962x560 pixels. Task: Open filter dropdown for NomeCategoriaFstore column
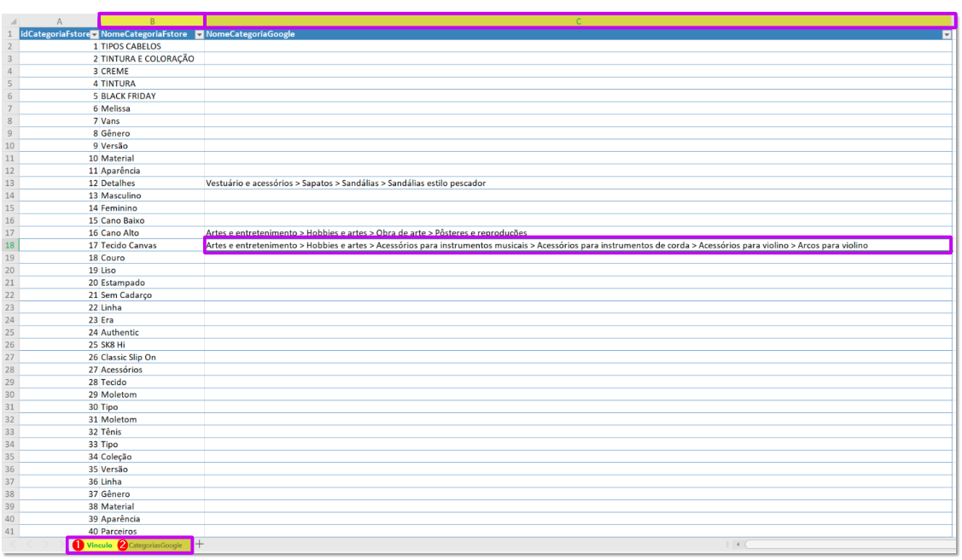[x=199, y=34]
